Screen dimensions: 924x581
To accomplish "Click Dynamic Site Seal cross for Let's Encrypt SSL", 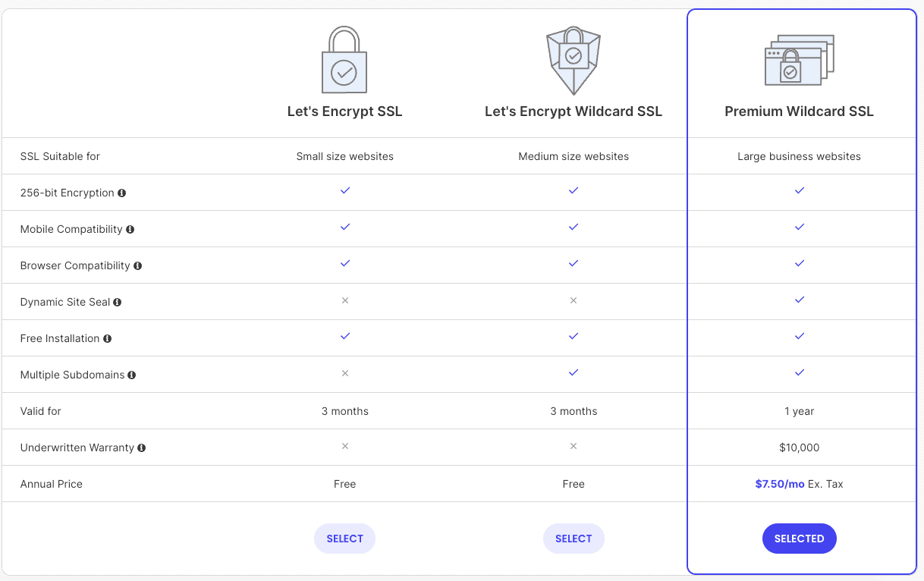I will tap(345, 300).
